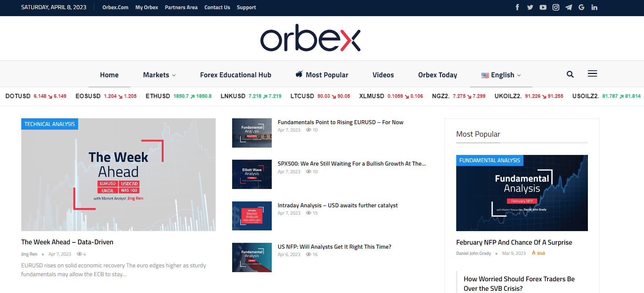Click author Jing Ren link
This screenshot has width=644, height=293.
(29, 254)
